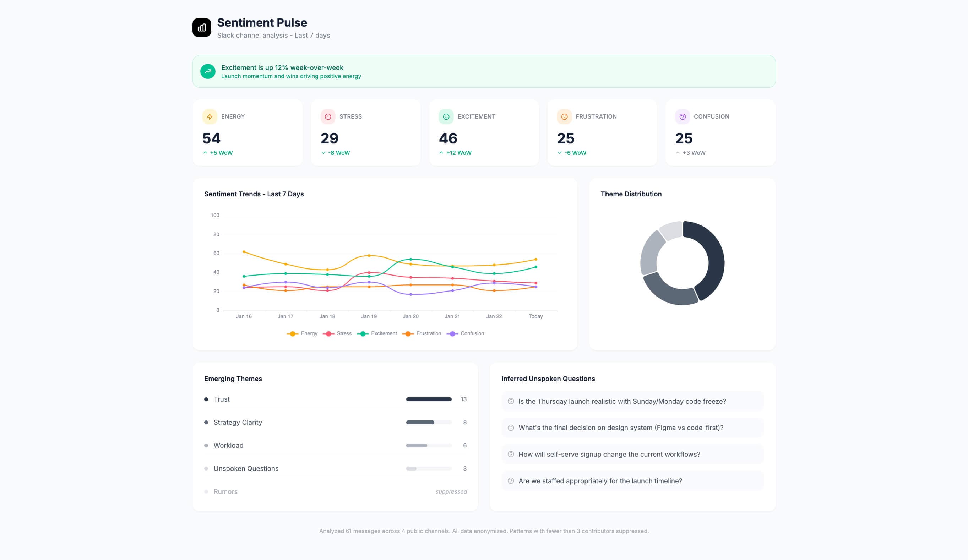This screenshot has height=560, width=968.
Task: Click the Strategy Clarity progress bar
Action: 428,423
